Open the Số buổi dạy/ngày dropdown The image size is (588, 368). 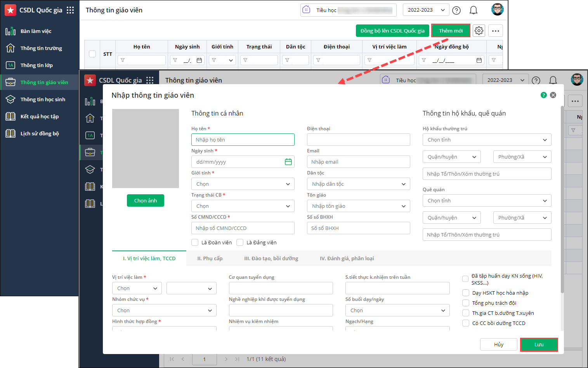point(397,310)
